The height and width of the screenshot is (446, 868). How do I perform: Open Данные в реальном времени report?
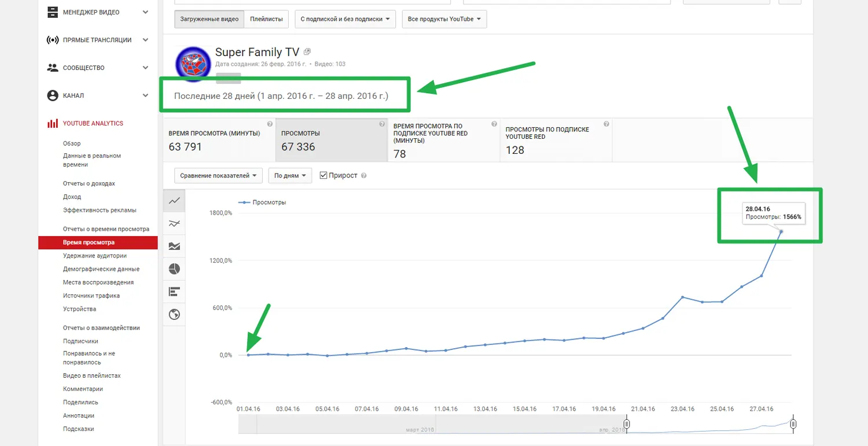(92, 160)
